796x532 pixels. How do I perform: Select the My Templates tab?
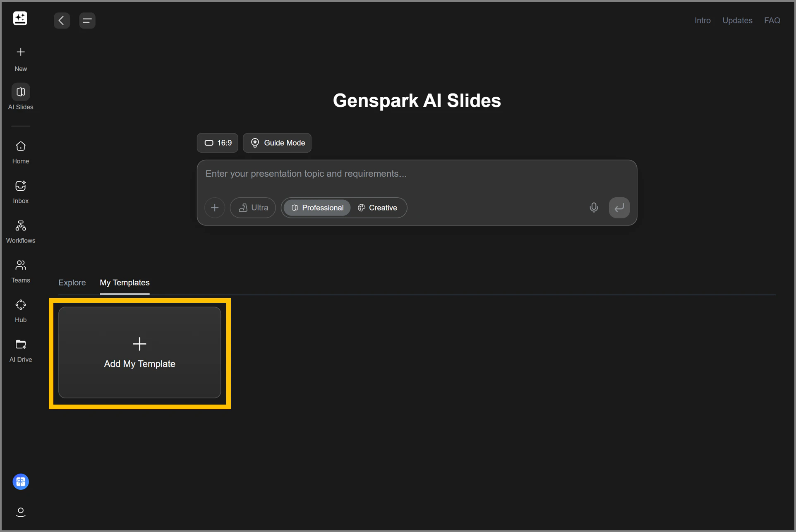pyautogui.click(x=125, y=283)
